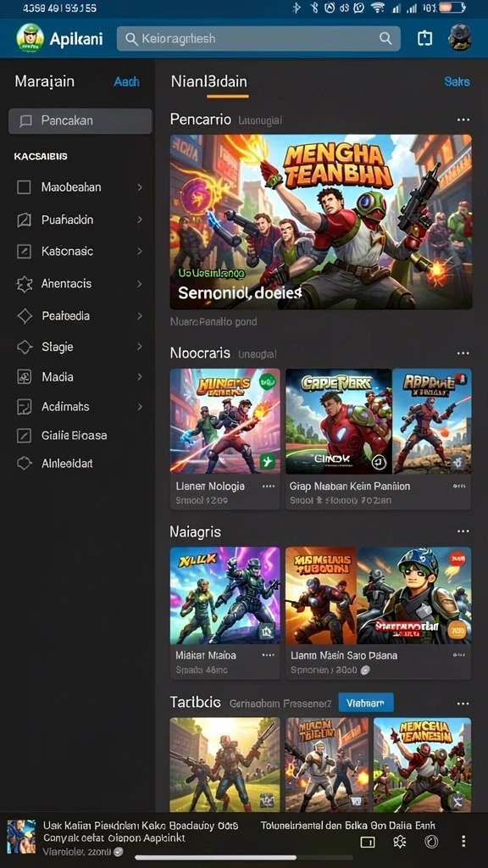Open the settings gear in bottom bar
488x868 pixels.
click(x=400, y=842)
